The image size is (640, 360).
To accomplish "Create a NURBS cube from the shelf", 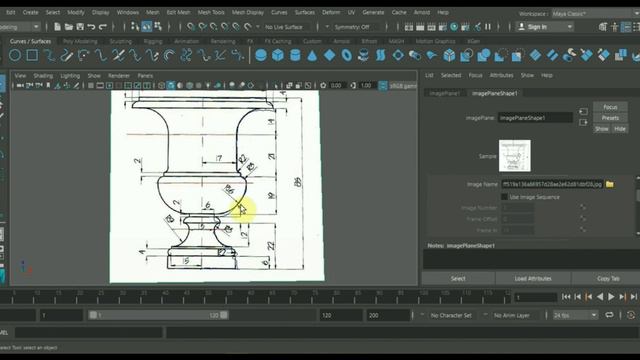I will pyautogui.click(x=278, y=55).
